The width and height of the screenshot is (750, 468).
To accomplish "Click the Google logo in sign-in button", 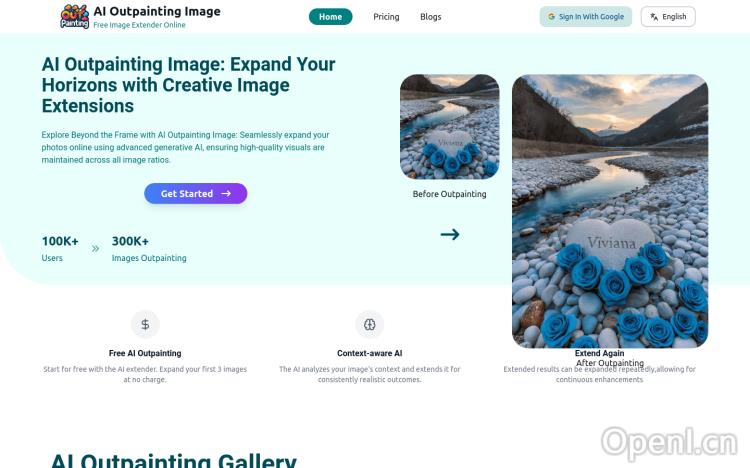I will pyautogui.click(x=551, y=17).
